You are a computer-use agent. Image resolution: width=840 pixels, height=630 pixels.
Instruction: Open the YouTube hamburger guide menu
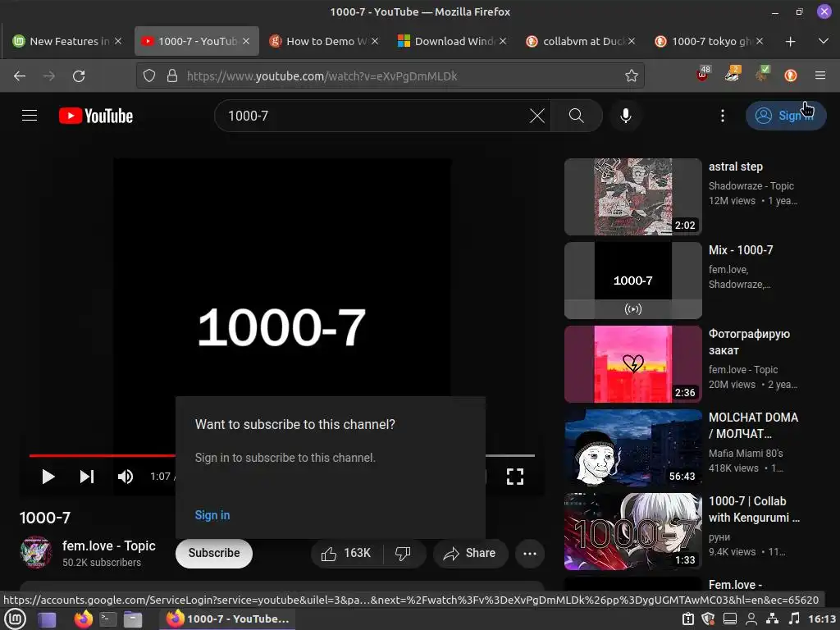point(30,116)
